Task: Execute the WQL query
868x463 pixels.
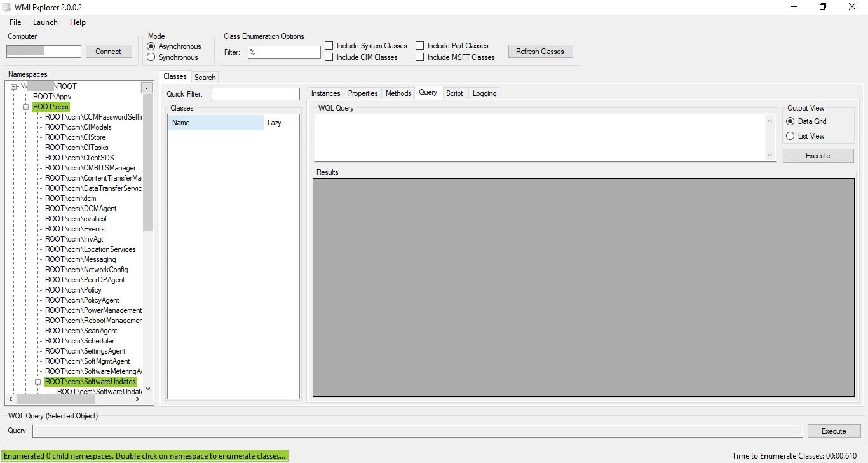Action: (x=818, y=155)
